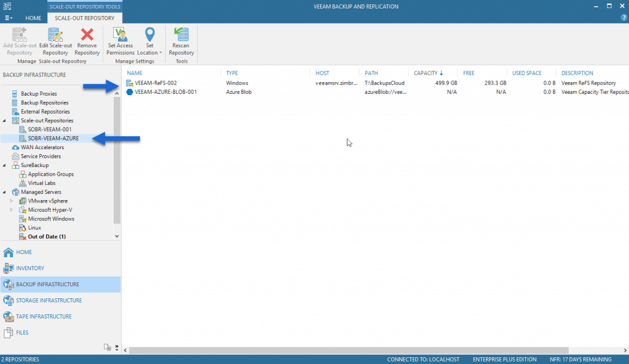Viewport: 629px width, 364px height.
Task: Select Microsoft Windows node
Action: pos(51,219)
